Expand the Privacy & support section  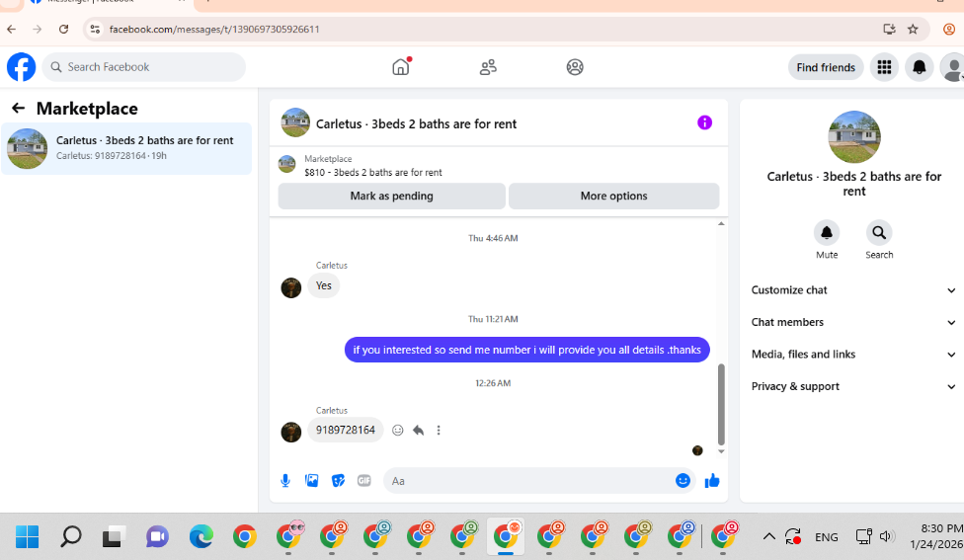point(853,386)
